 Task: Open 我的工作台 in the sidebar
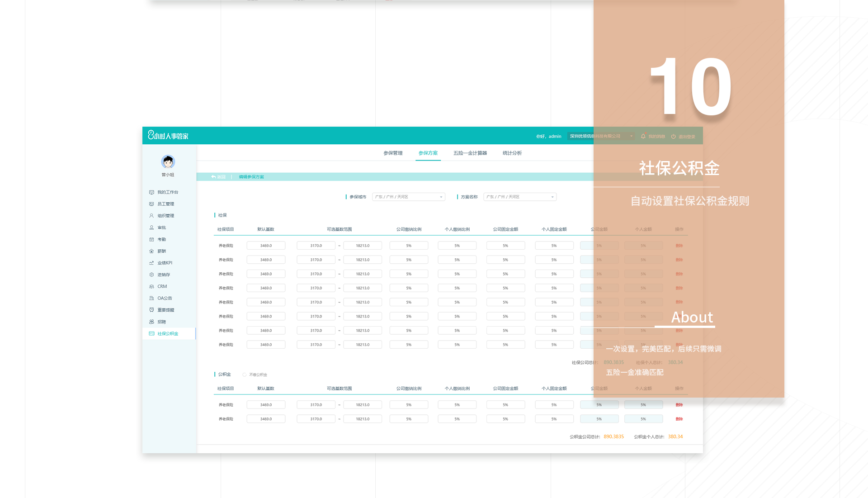click(167, 192)
